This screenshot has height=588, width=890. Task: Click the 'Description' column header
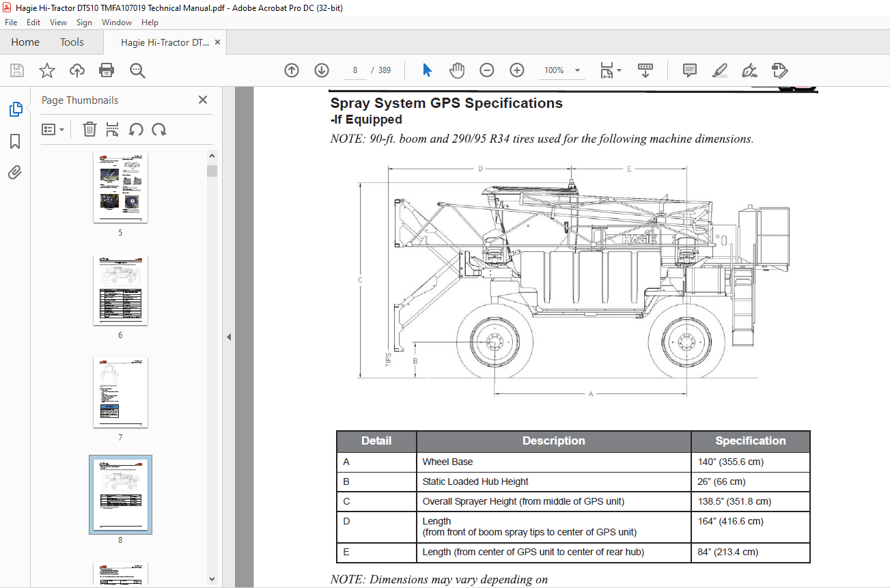pyautogui.click(x=554, y=441)
